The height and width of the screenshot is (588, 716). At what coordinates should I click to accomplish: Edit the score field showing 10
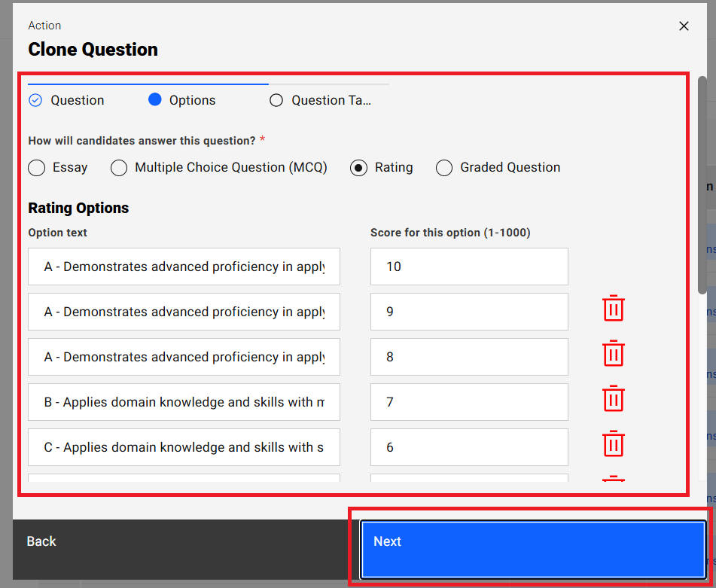coord(468,267)
